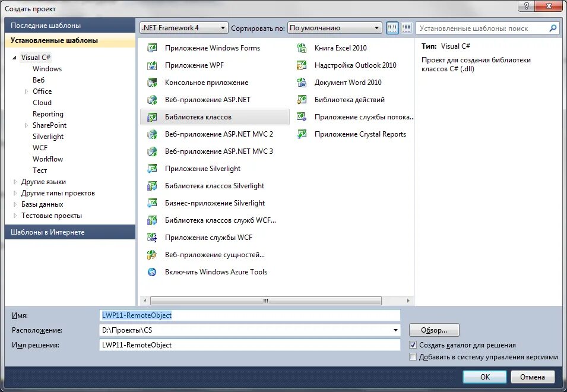Click the entity web application icon
The height and width of the screenshot is (392, 567).
(x=152, y=255)
